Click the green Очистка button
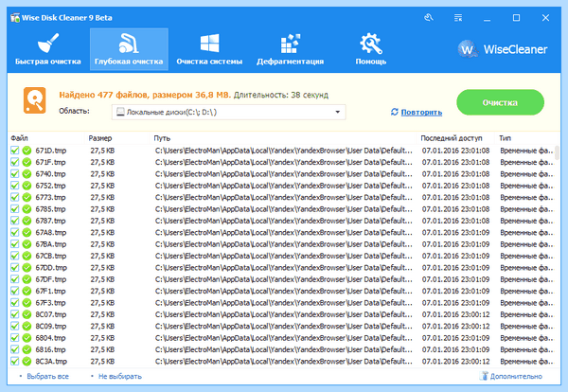The width and height of the screenshot is (568, 392). (x=500, y=102)
